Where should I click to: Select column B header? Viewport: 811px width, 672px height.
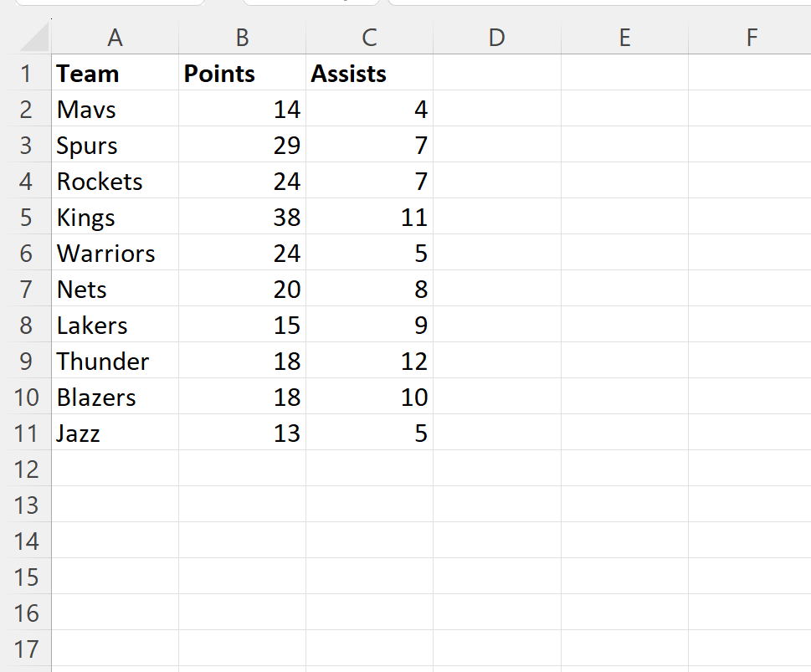coord(242,38)
